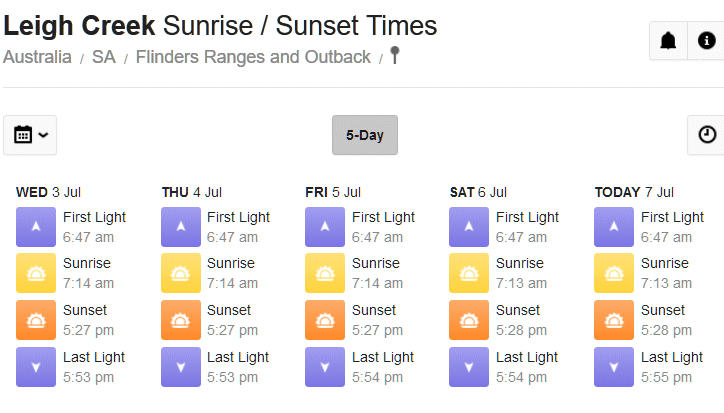This screenshot has height=413, width=724.
Task: Open the SA breadcrumb link
Action: pyautogui.click(x=103, y=57)
